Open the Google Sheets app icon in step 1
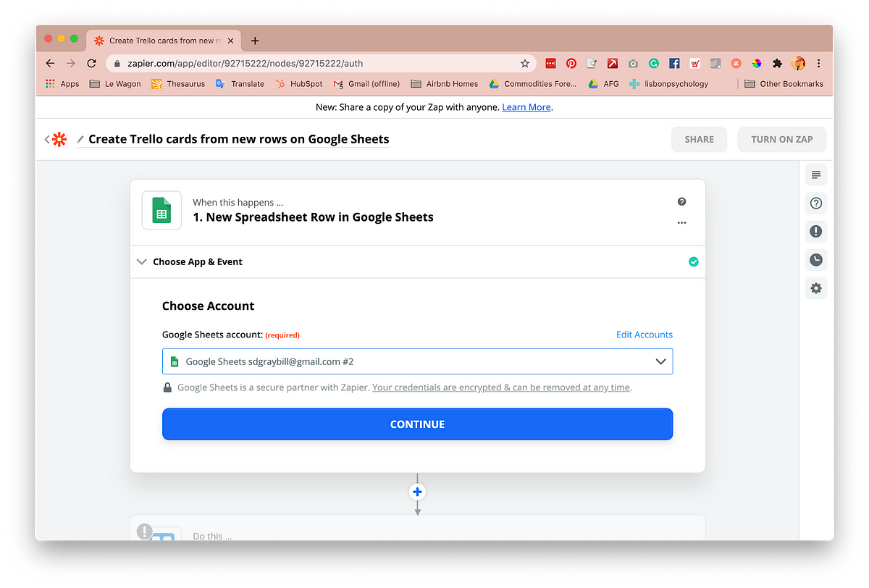 click(161, 210)
